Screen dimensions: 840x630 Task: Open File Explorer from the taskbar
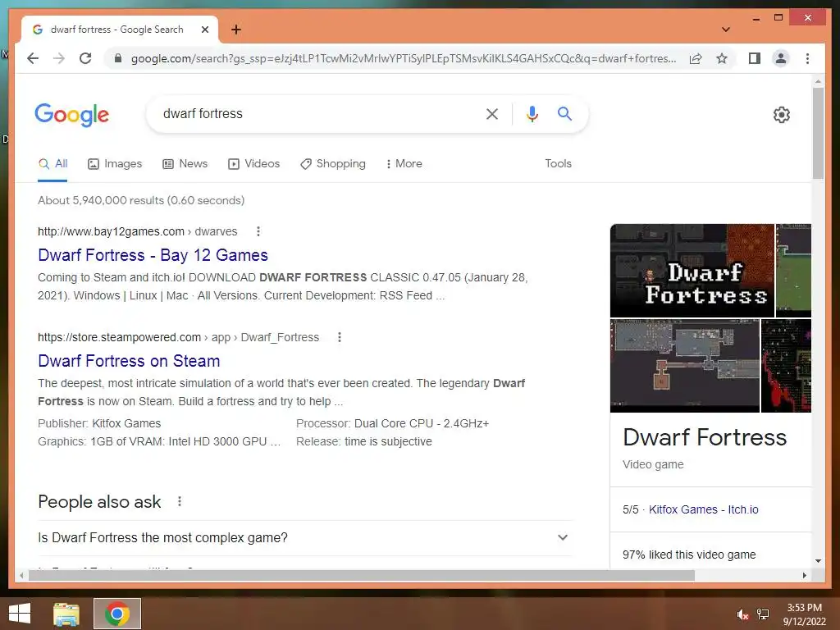coord(66,614)
